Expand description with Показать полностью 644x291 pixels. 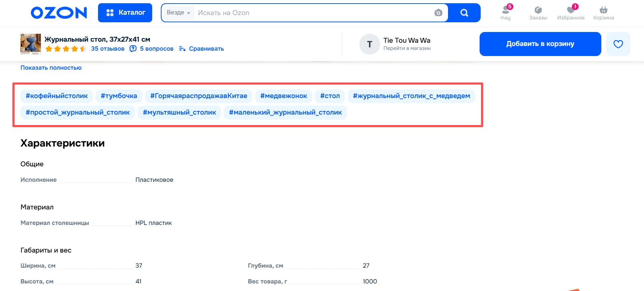(x=51, y=68)
